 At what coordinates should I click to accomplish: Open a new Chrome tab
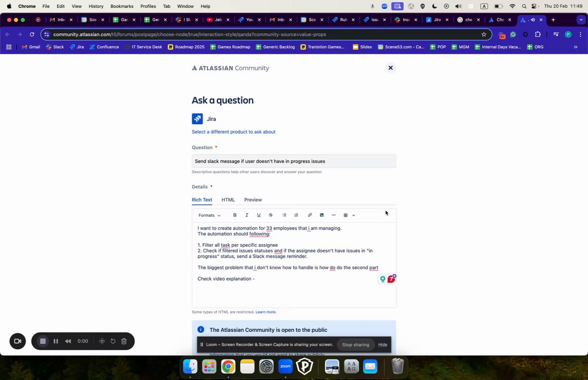[553, 20]
